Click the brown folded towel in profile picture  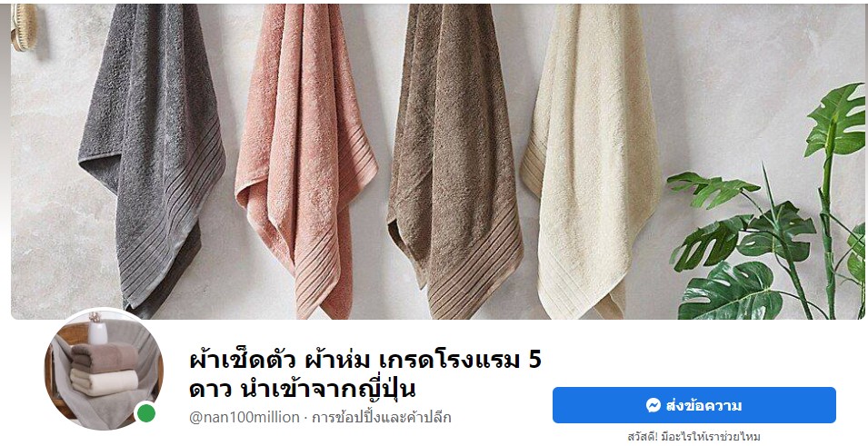pyautogui.click(x=105, y=357)
